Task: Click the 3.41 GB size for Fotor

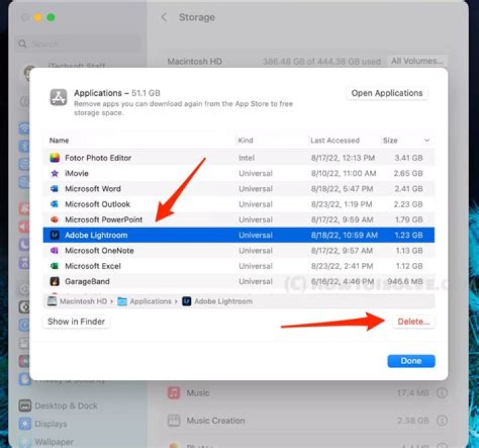Action: (x=408, y=158)
